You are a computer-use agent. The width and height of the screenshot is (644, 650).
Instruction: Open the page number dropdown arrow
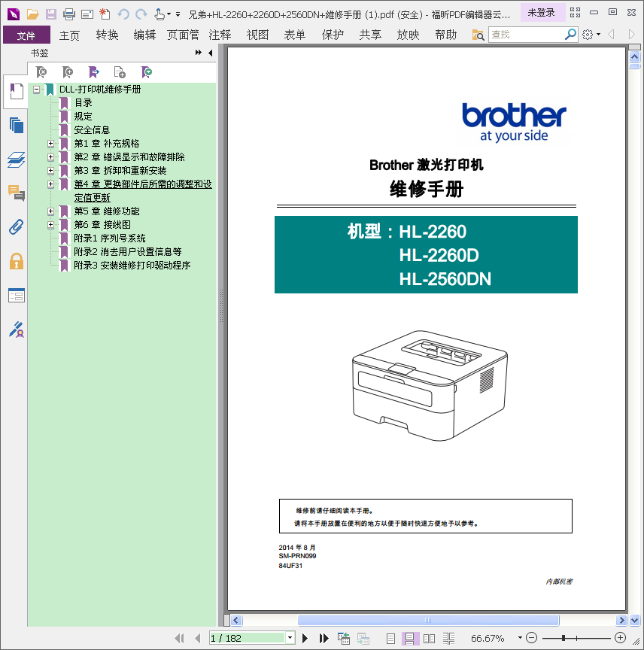point(290,638)
